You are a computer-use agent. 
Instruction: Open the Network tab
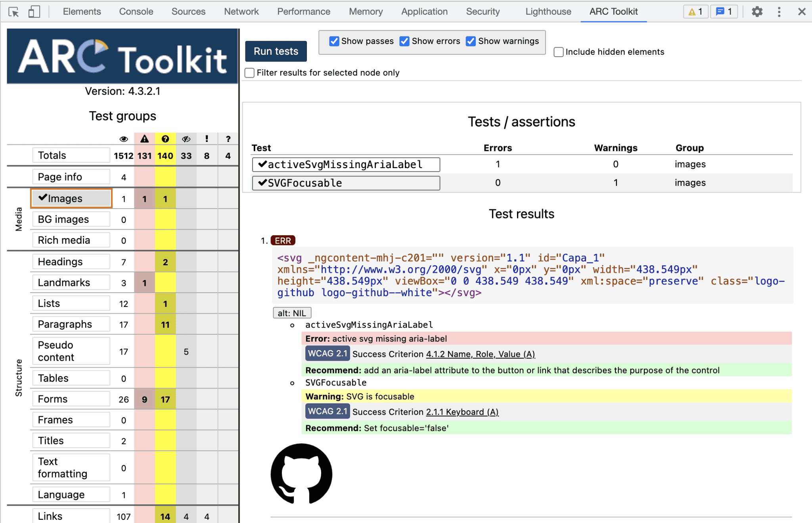click(x=241, y=12)
